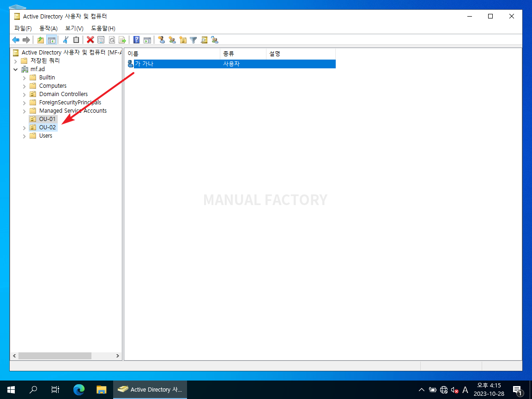This screenshot has height=399, width=532.
Task: Sort by the 종류 column header
Action: [x=243, y=54]
